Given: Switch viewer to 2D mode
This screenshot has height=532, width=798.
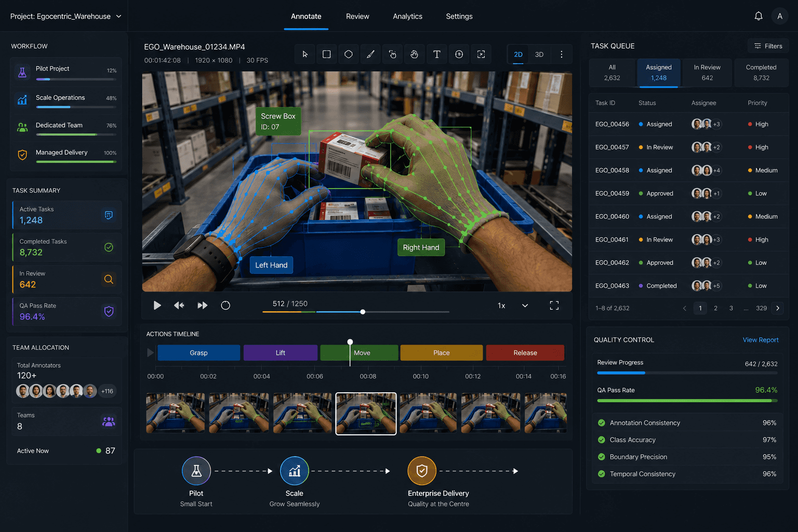Looking at the screenshot, I should tap(518, 55).
